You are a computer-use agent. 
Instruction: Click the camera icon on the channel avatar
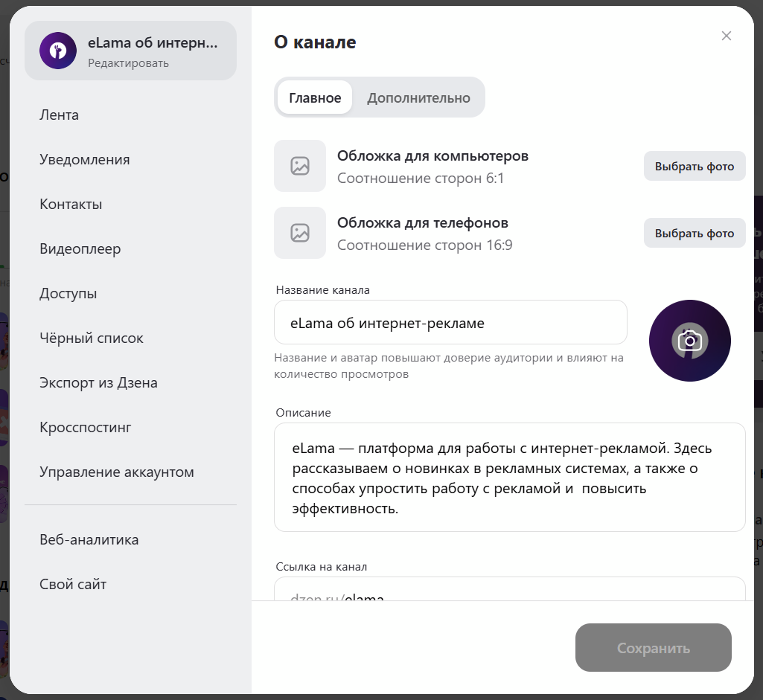[x=689, y=340]
